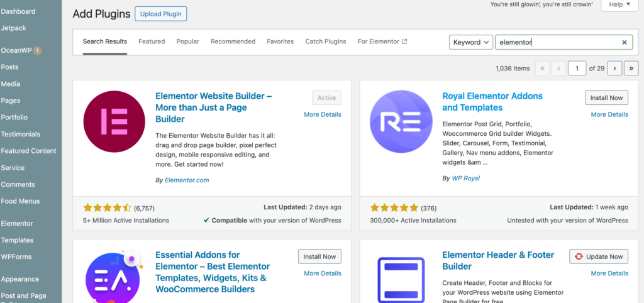Open the Keyword search type dropdown
The width and height of the screenshot is (644, 303).
point(471,42)
